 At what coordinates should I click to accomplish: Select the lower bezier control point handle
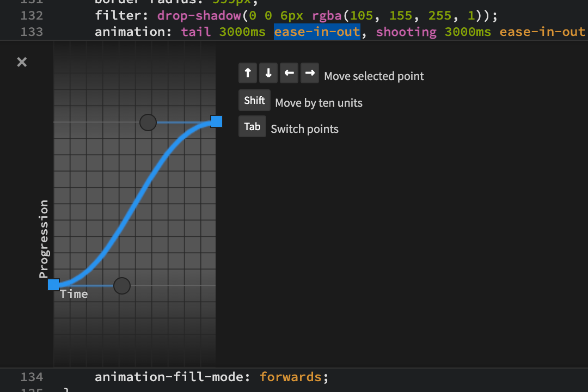pos(122,285)
